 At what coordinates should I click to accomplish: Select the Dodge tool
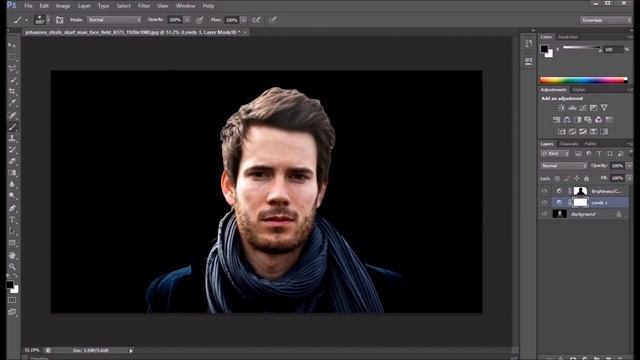point(12,196)
